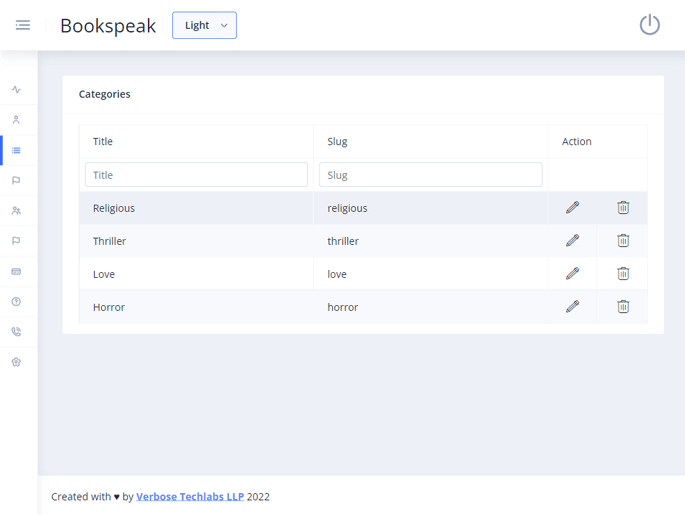
Task: Click the power logout icon
Action: (650, 25)
